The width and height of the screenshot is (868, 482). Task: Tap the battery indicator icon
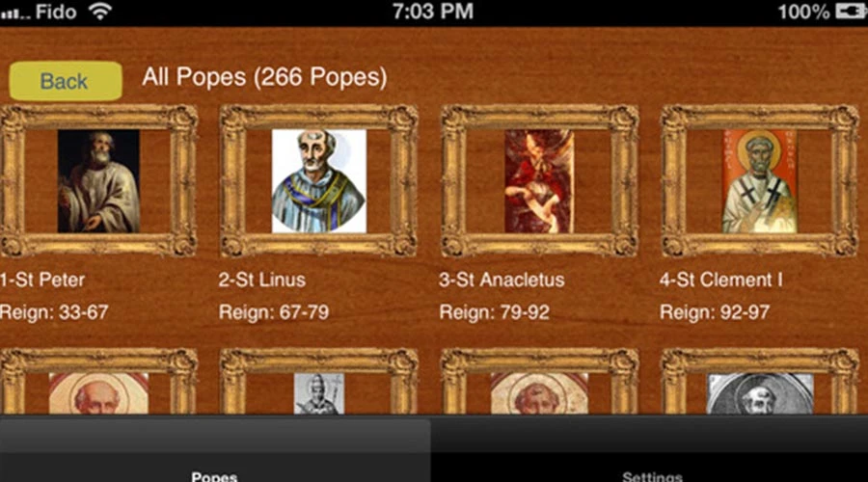(851, 11)
